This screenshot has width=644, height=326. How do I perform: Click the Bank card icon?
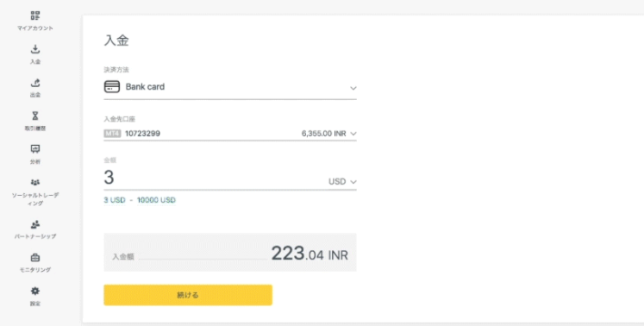click(112, 87)
